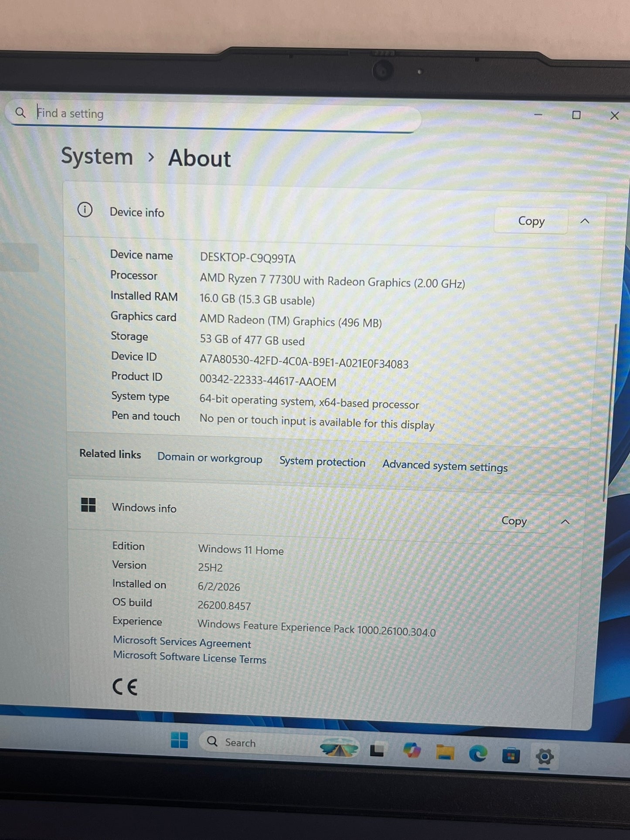
Task: Maximize the Settings window
Action: 576,115
